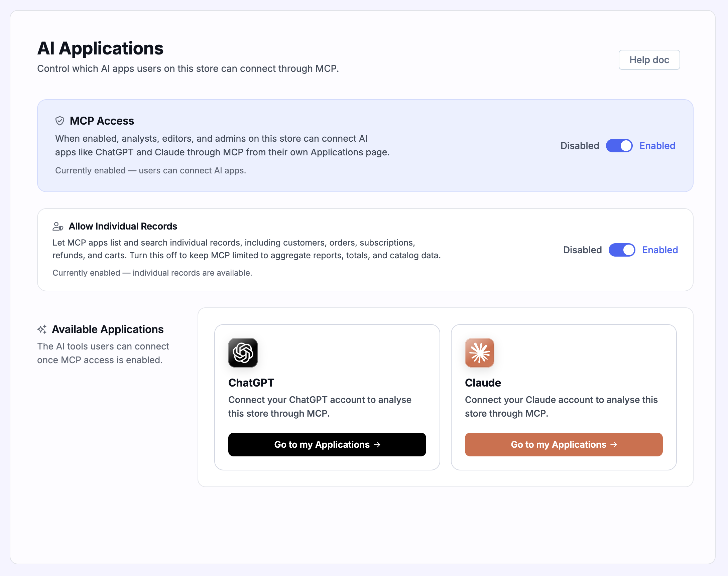Click the ChatGPT app logo
This screenshot has height=576, width=728.
click(x=243, y=353)
